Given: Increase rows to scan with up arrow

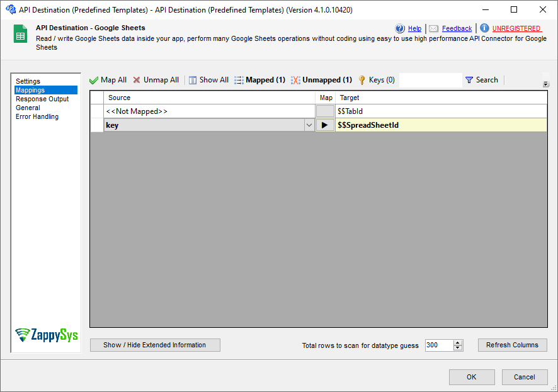Looking at the screenshot, I should [458, 342].
